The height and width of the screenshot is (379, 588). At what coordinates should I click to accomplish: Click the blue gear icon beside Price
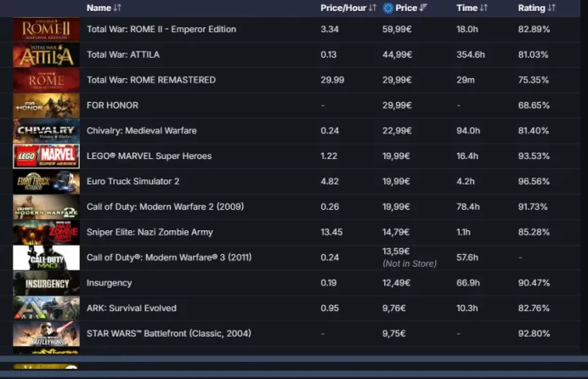click(388, 8)
